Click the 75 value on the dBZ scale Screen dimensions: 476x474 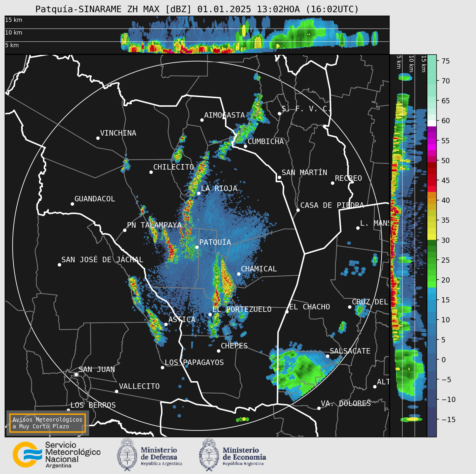(x=446, y=61)
